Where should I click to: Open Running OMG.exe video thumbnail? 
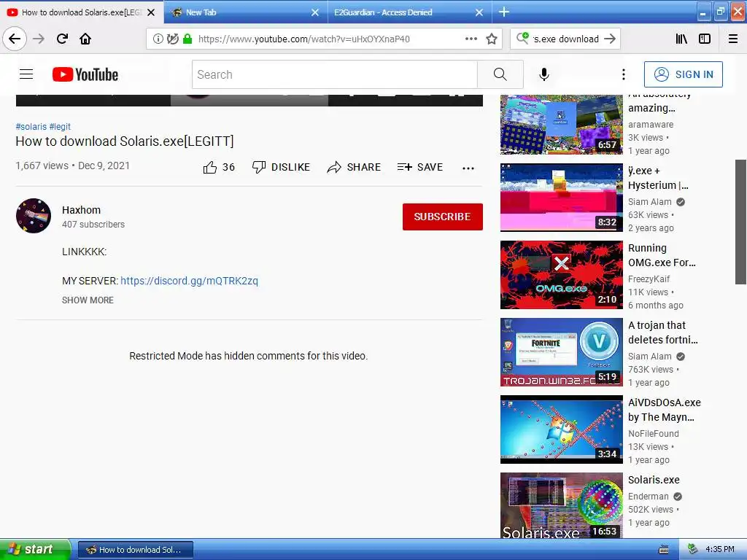point(561,275)
